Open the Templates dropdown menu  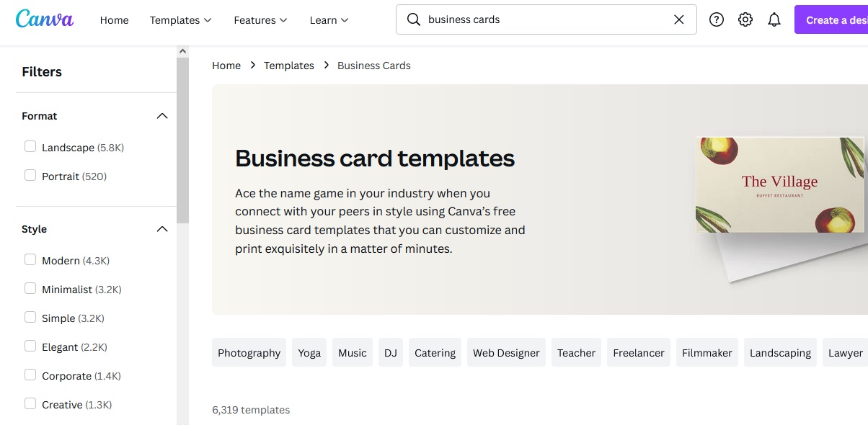click(180, 20)
